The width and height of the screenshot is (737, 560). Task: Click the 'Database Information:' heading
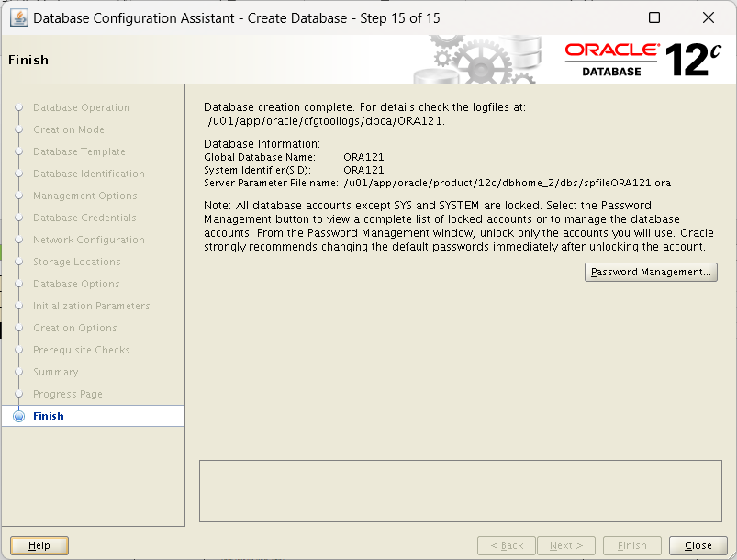pos(262,144)
